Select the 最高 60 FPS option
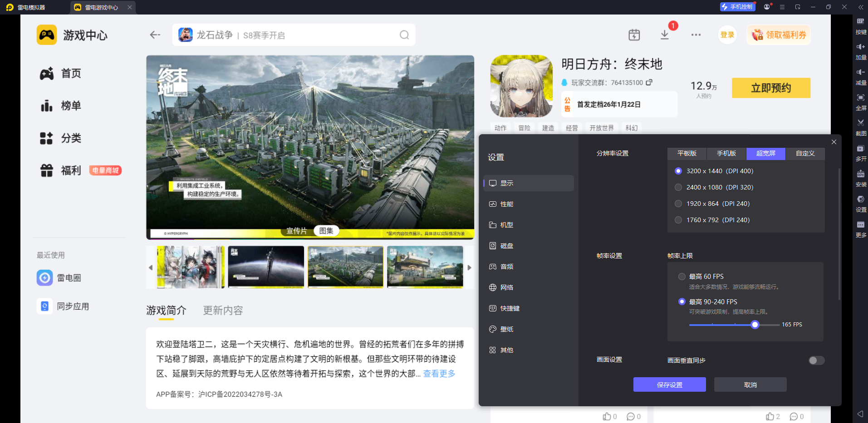This screenshot has height=423, width=868. 682,277
